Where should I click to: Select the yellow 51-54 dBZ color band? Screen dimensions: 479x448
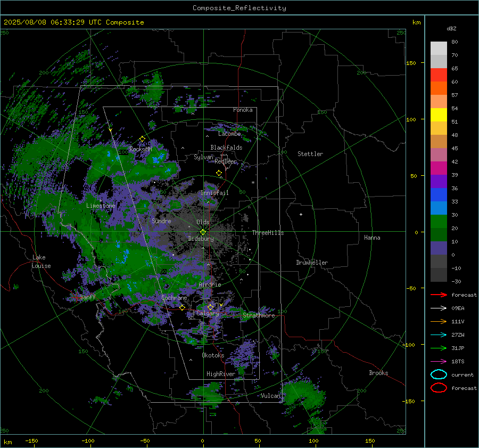click(439, 115)
